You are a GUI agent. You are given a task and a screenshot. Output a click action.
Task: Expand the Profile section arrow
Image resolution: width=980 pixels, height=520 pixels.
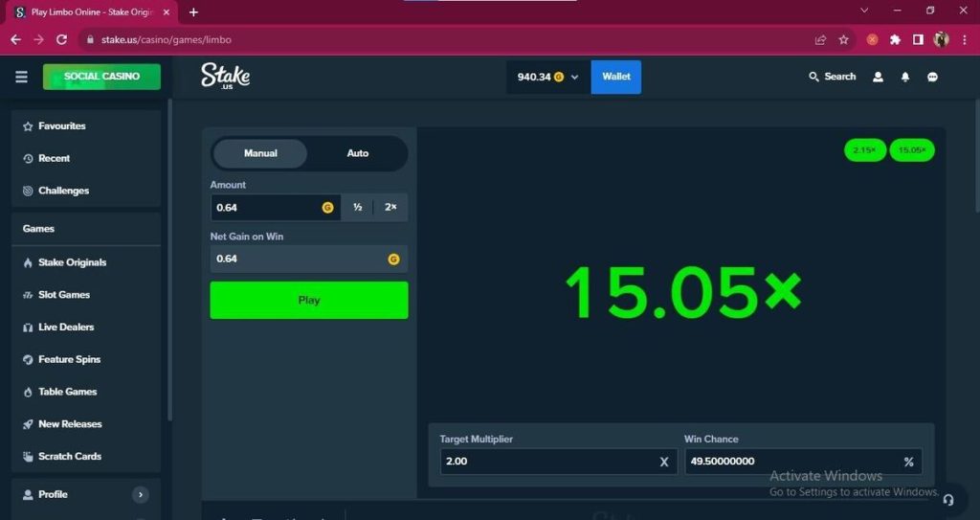(x=141, y=494)
